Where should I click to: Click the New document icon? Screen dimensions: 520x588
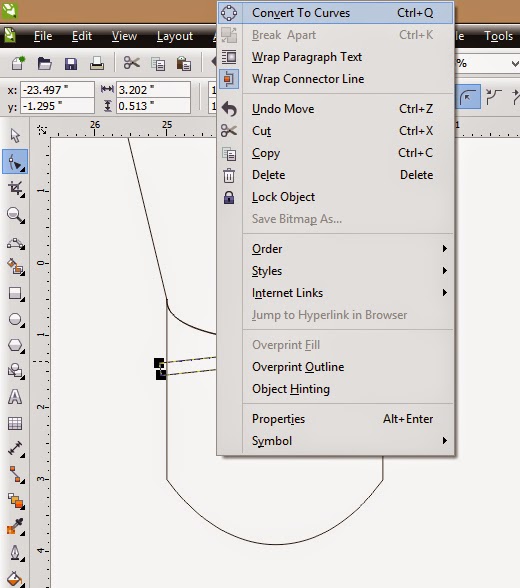point(18,63)
